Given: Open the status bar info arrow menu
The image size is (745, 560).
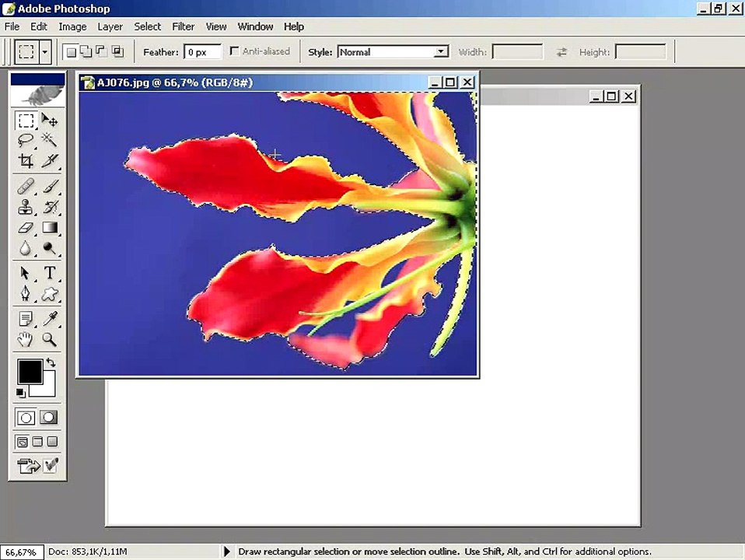Looking at the screenshot, I should coord(226,551).
